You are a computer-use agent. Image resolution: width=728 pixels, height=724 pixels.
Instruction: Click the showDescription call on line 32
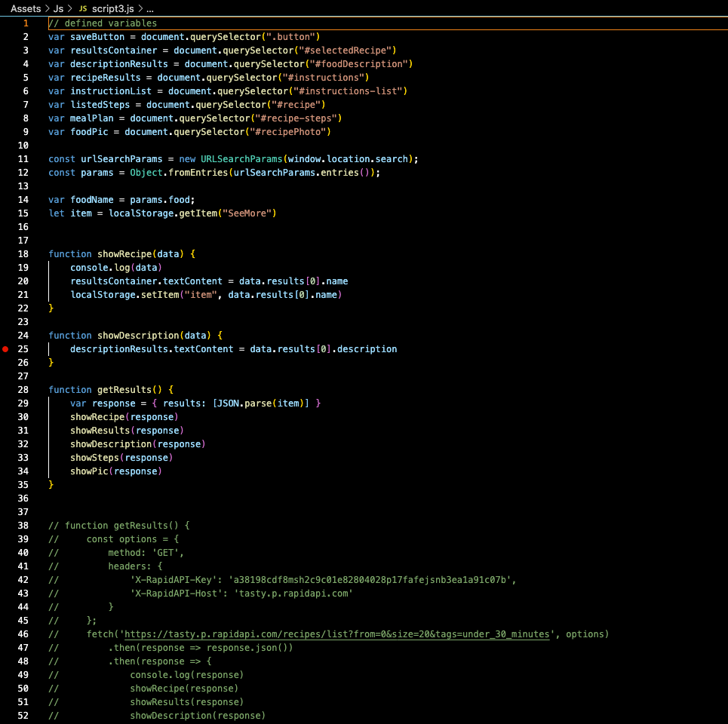(x=110, y=444)
